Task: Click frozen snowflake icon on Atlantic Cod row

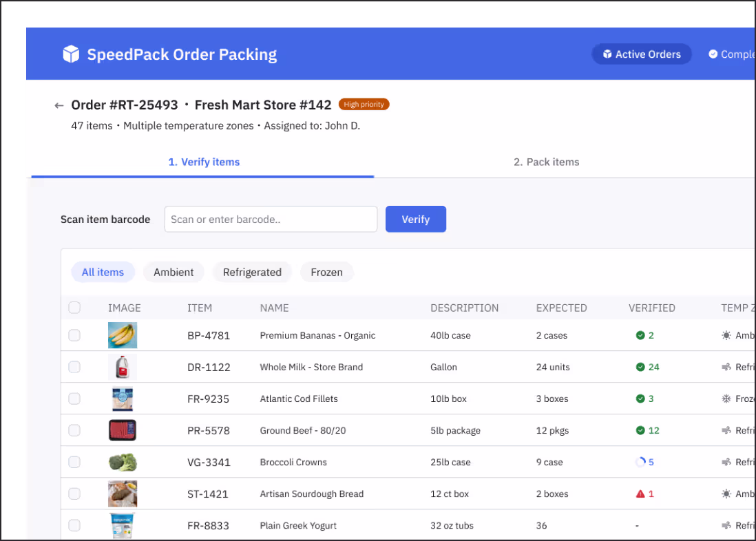Action: (726, 399)
